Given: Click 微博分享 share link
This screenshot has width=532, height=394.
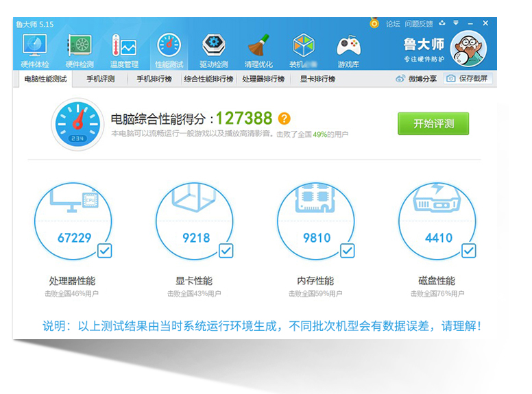Looking at the screenshot, I should click(x=416, y=79).
